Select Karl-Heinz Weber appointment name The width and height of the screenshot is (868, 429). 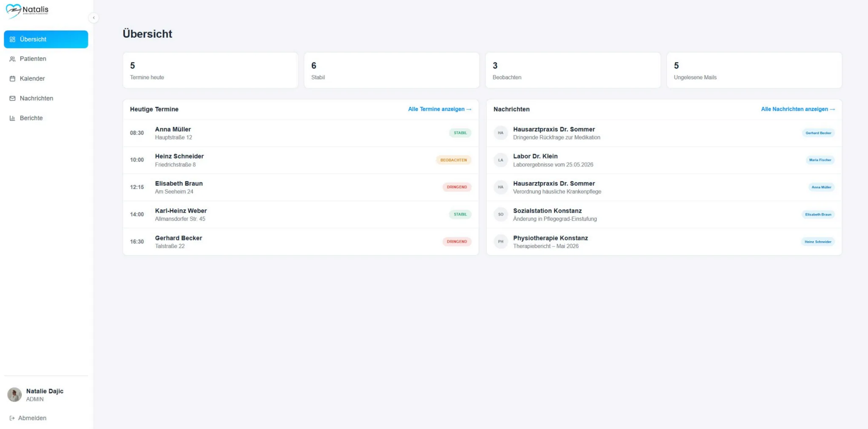(x=181, y=211)
